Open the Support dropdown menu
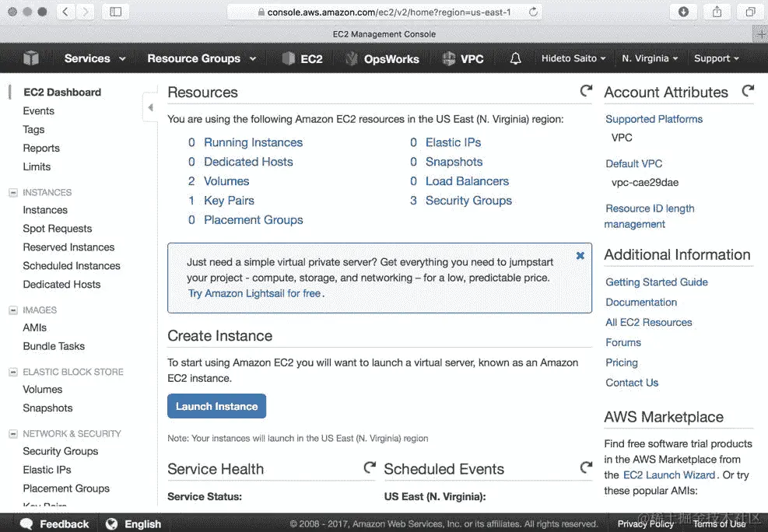768x532 pixels. [716, 58]
